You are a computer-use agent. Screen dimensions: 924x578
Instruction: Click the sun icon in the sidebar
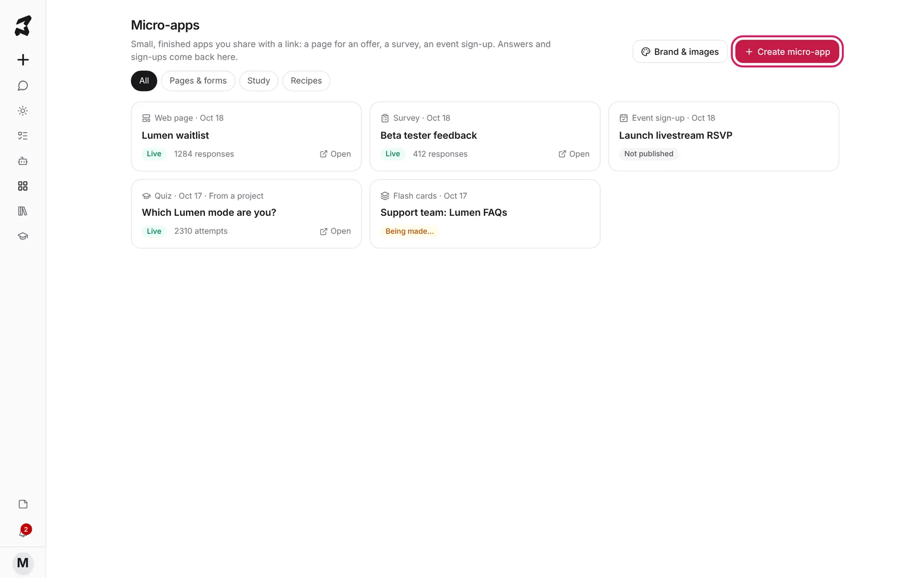pos(23,110)
